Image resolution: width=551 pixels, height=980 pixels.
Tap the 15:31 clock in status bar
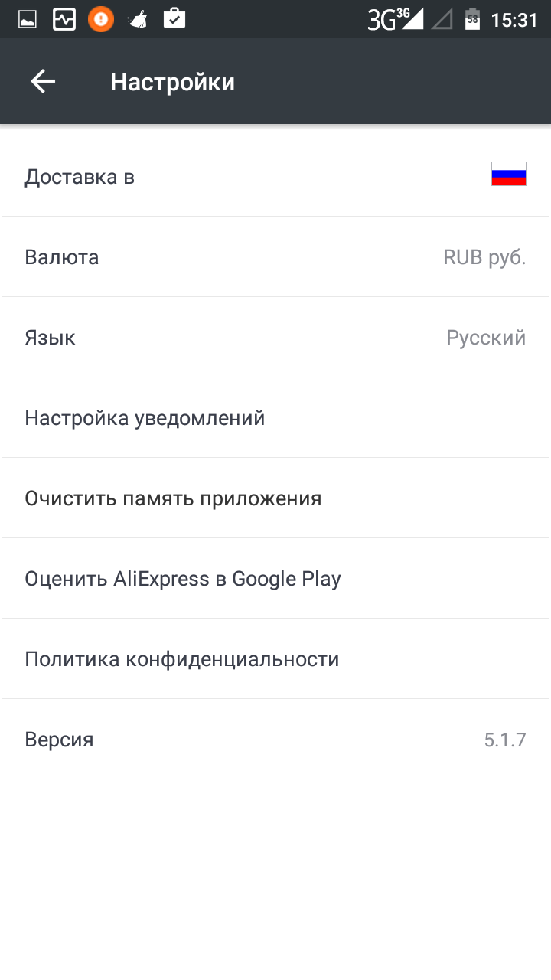514,20
